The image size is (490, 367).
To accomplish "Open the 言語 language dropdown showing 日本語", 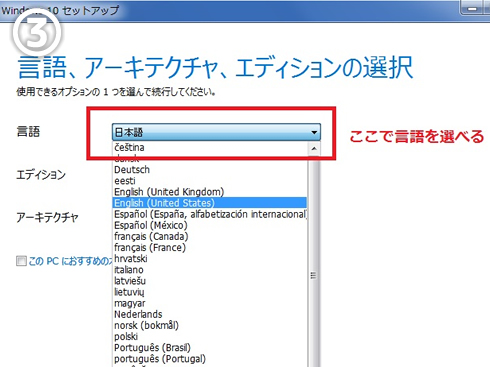I will coord(216,132).
